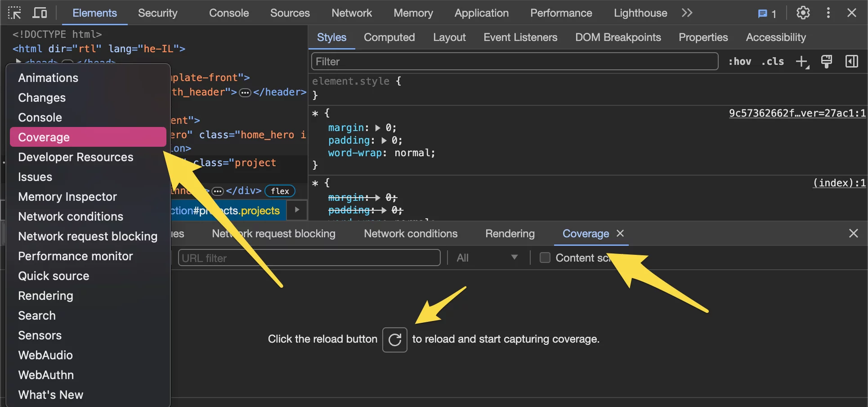
Task: Click the Styles Filter field
Action: pos(515,61)
